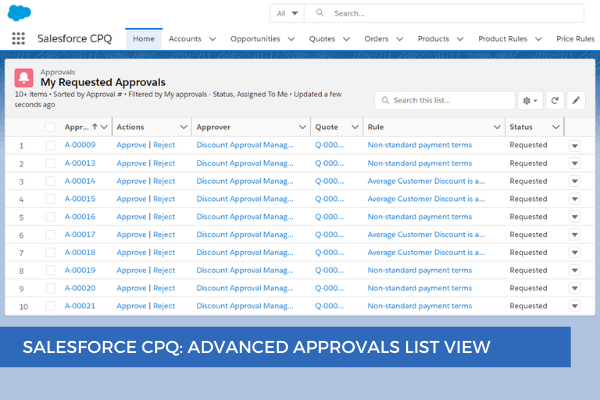Open Approver column header menu

click(x=302, y=127)
